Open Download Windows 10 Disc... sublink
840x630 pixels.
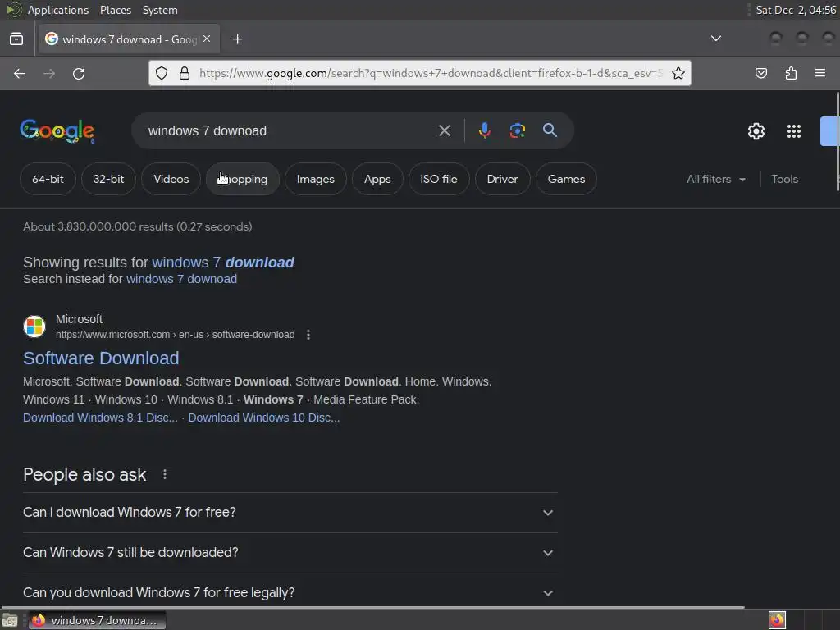click(x=263, y=418)
